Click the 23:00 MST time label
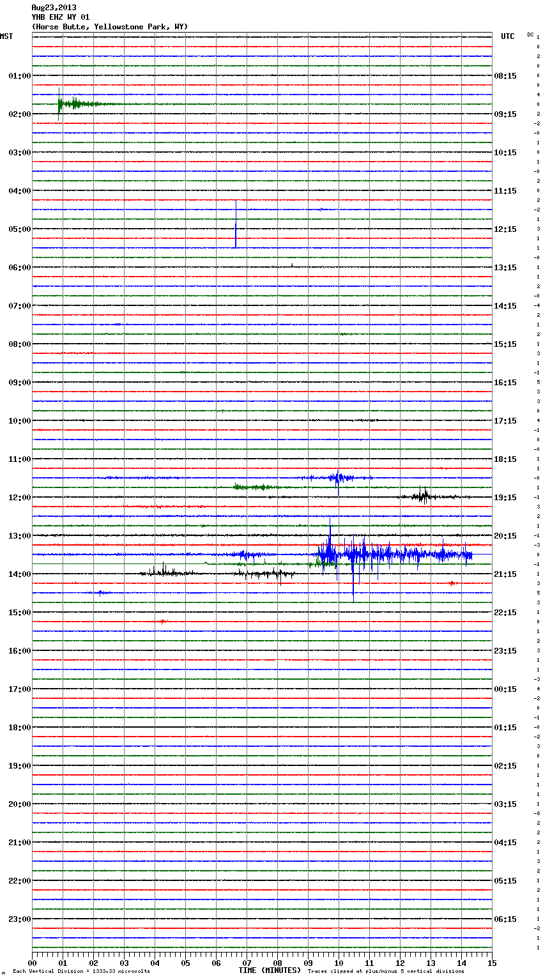Image resolution: width=543 pixels, height=980 pixels. [20, 919]
